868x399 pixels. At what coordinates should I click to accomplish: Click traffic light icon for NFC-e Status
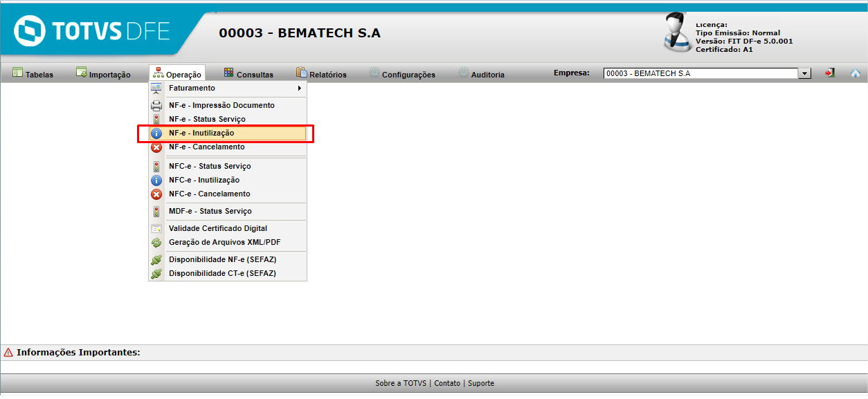pos(156,167)
